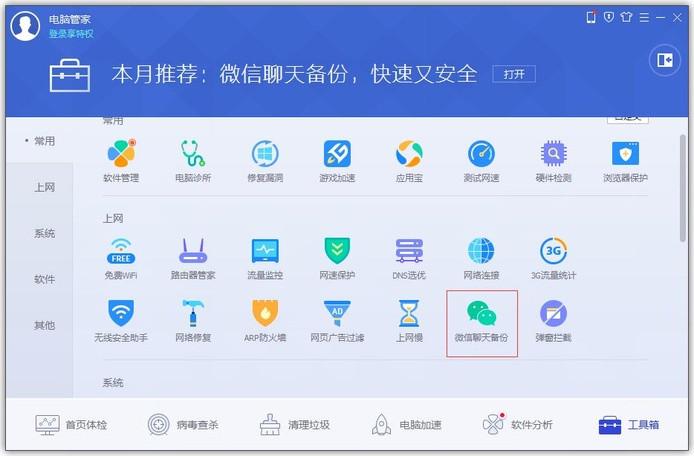Click the 打开 button in the banner
The image size is (694, 456).
tap(514, 74)
